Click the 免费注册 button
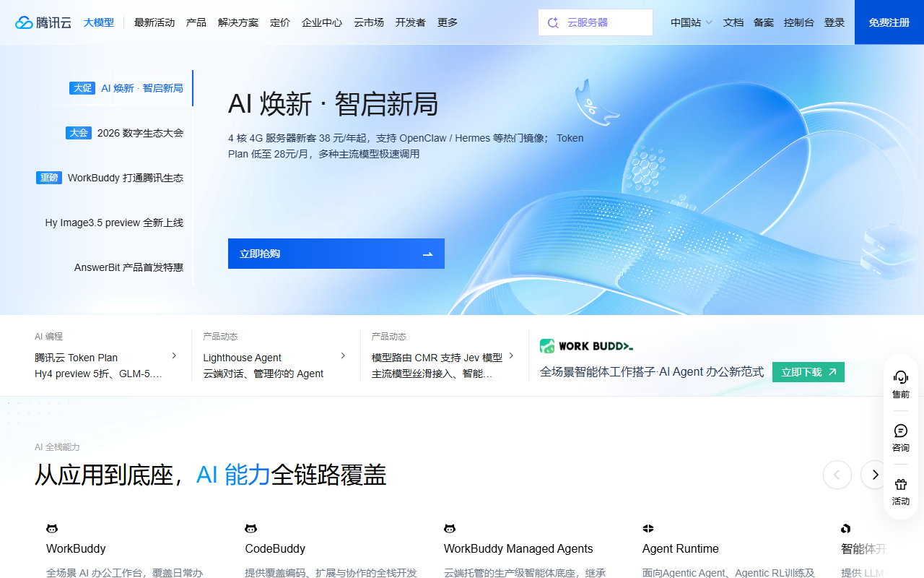 pyautogui.click(x=889, y=22)
